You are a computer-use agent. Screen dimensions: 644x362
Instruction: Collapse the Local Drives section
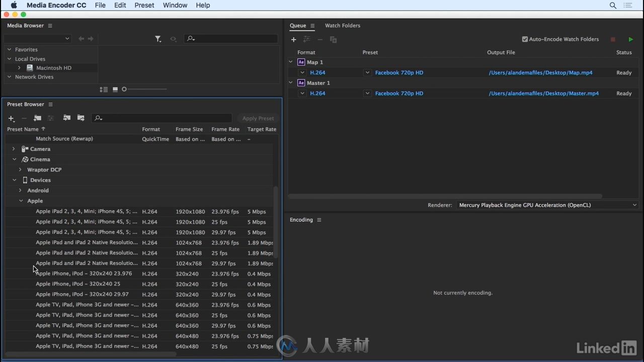tap(9, 59)
